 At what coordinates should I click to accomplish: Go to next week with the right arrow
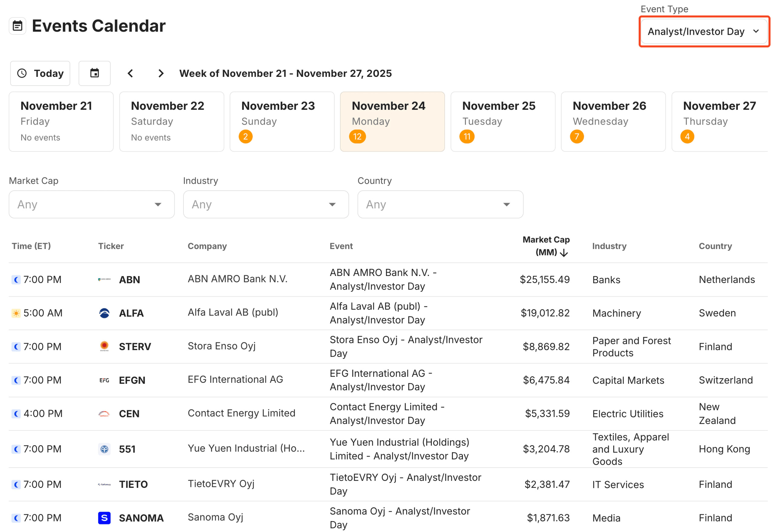[x=161, y=73]
